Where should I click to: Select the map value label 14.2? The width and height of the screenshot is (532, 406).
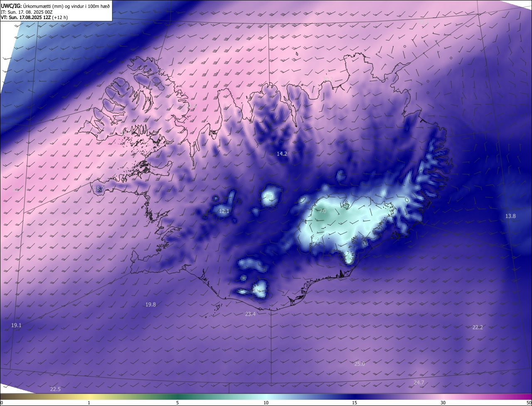(282, 154)
